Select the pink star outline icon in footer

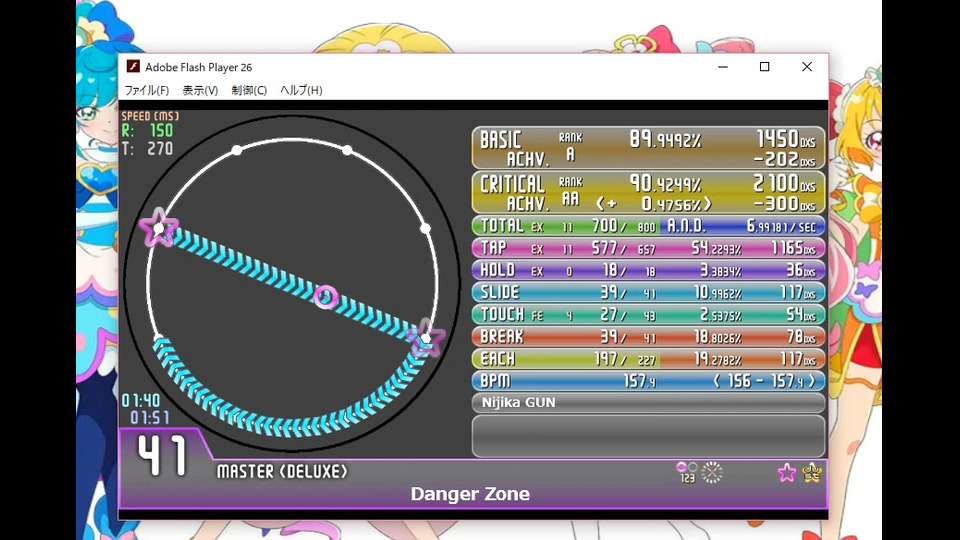point(787,473)
